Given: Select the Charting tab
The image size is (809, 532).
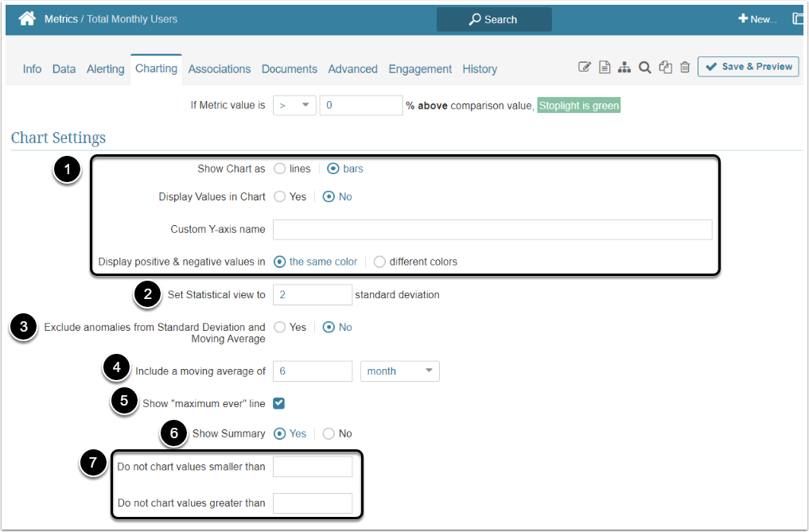Looking at the screenshot, I should tap(157, 68).
